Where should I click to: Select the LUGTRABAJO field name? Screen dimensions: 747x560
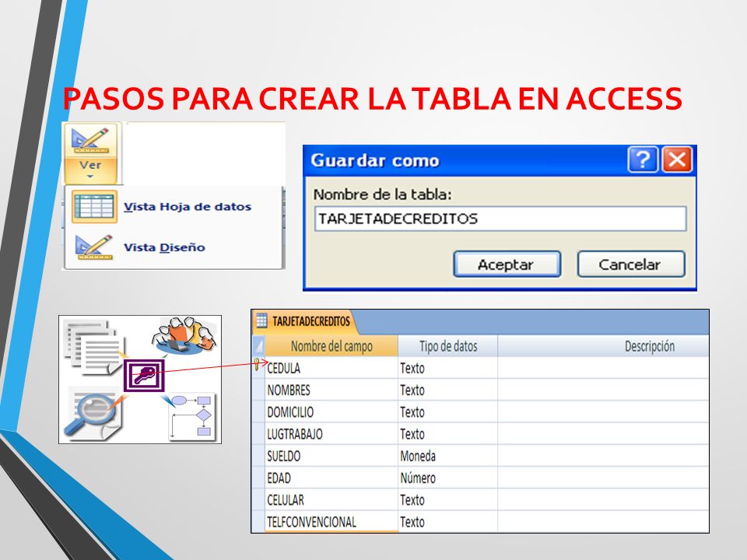click(x=295, y=434)
